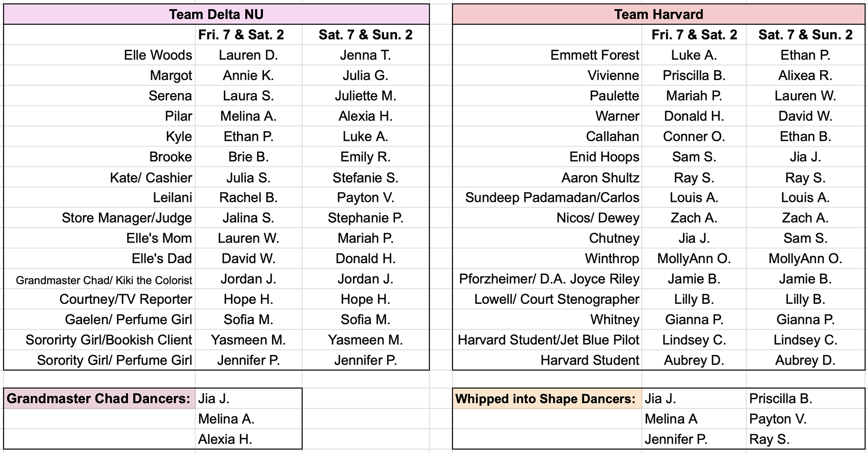This screenshot has height=453, width=868.
Task: Click the Jenna T. cell
Action: tap(365, 55)
